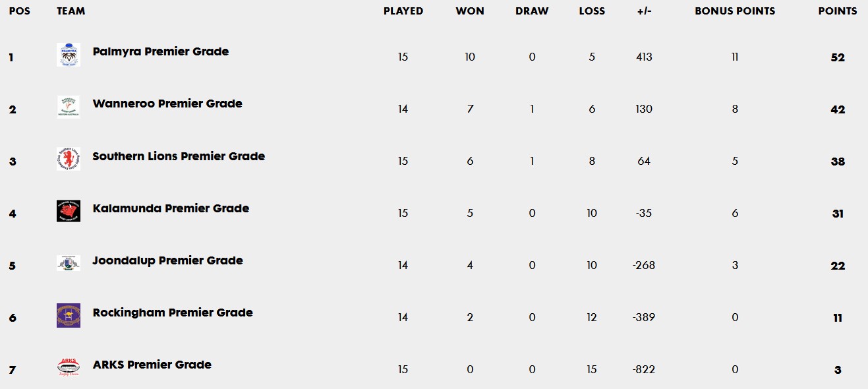The height and width of the screenshot is (389, 868).
Task: Click ARKS Premier Grade team name
Action: [152, 365]
